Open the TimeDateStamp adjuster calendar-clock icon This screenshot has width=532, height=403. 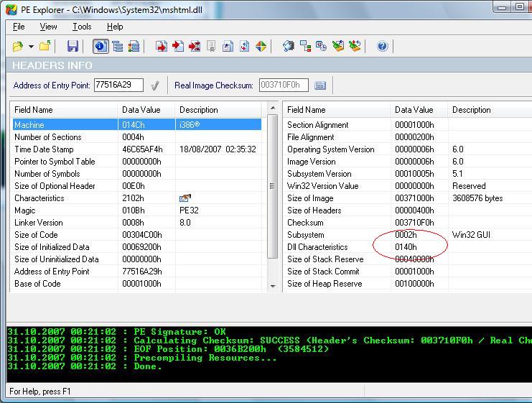pyautogui.click(x=321, y=46)
